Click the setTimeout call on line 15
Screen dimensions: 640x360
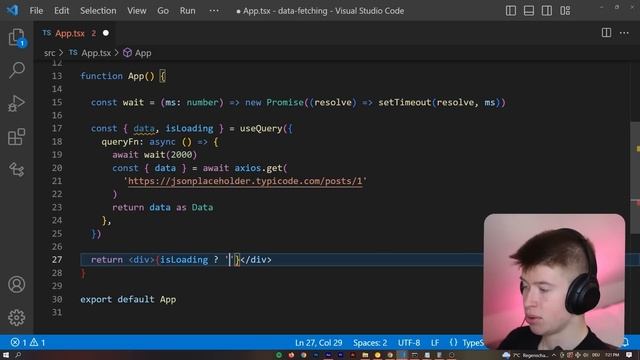pos(404,102)
